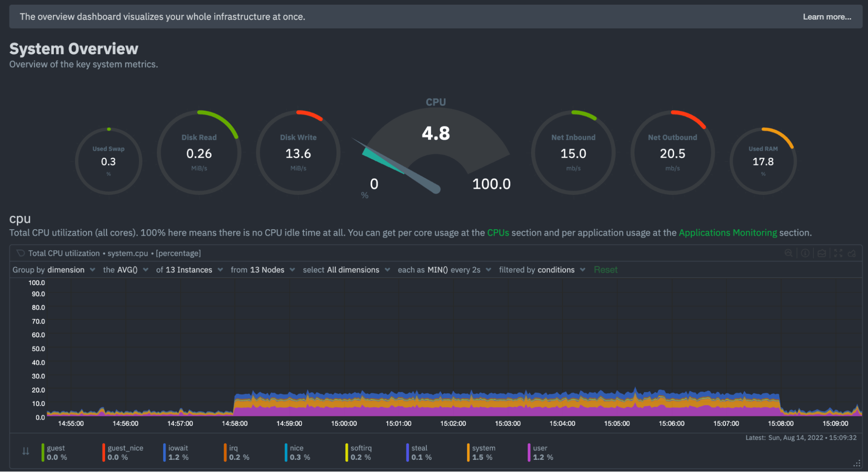This screenshot has height=472, width=868.
Task: Follow the Applications Monitoring link
Action: click(x=728, y=233)
